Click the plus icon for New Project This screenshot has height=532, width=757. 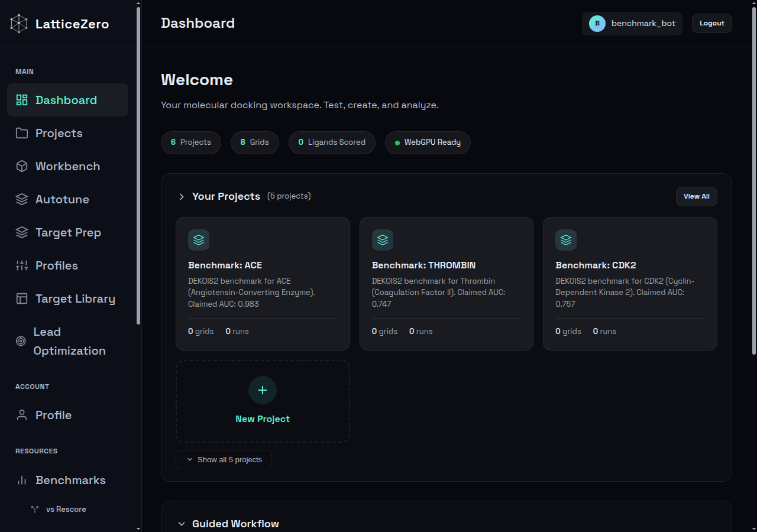tap(263, 390)
